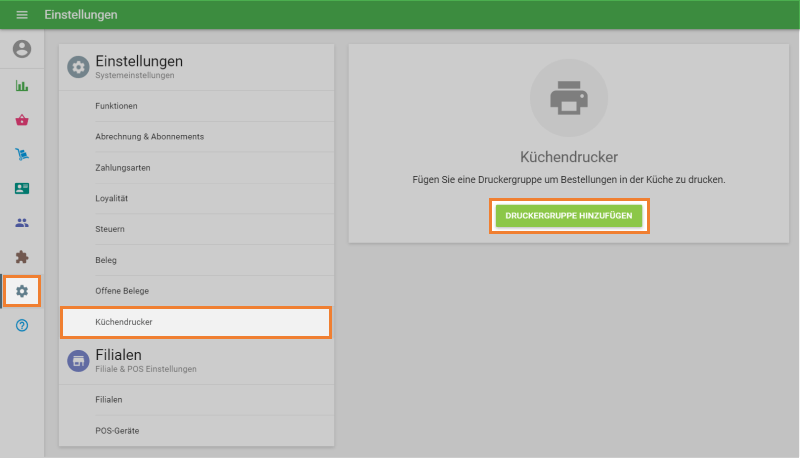Open POS-Geräte settings

pos(196,431)
